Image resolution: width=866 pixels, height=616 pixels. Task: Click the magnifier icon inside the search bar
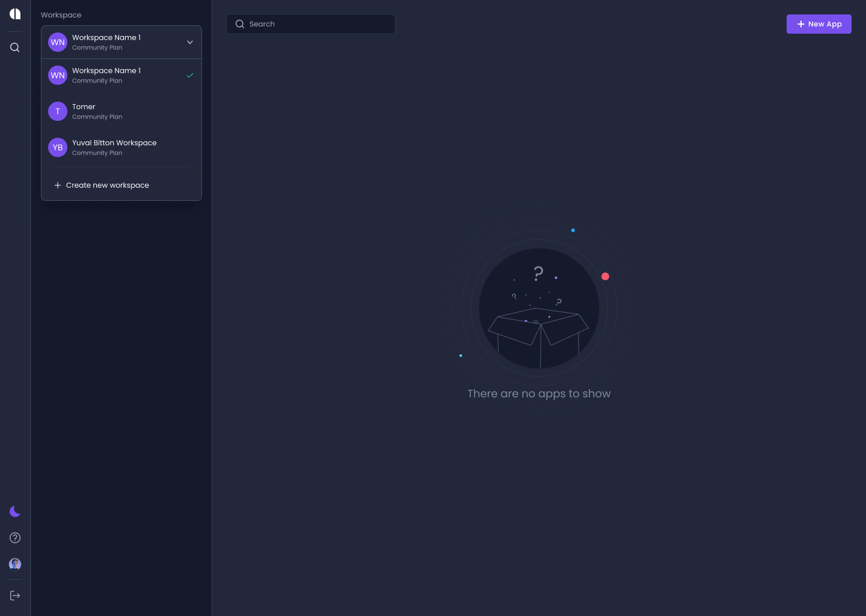(240, 24)
